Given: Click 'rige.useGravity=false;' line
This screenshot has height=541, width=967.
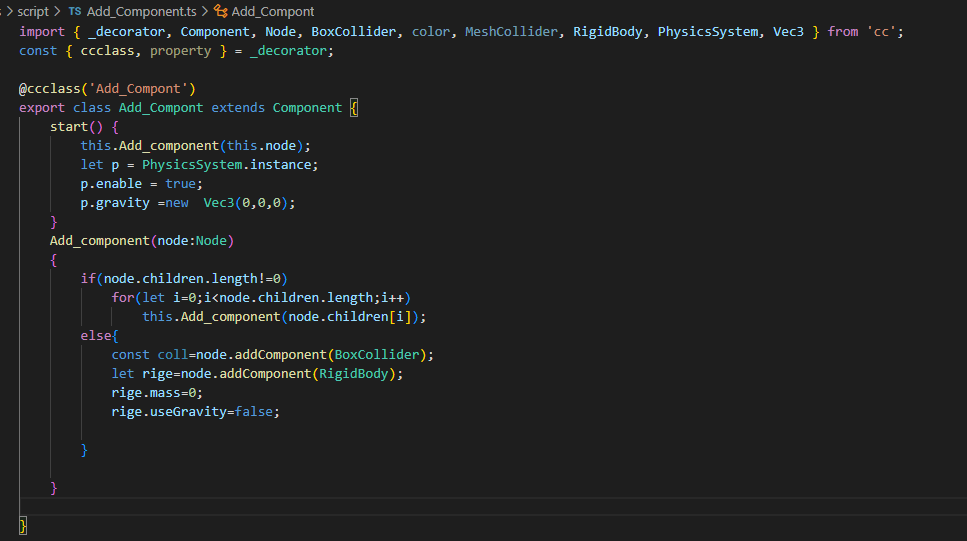Looking at the screenshot, I should pos(195,411).
